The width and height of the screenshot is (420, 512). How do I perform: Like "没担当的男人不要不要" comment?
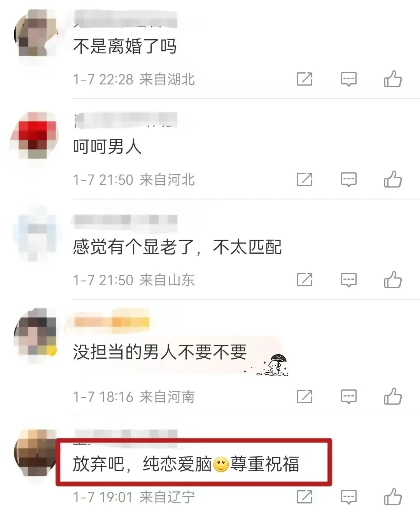click(x=393, y=396)
